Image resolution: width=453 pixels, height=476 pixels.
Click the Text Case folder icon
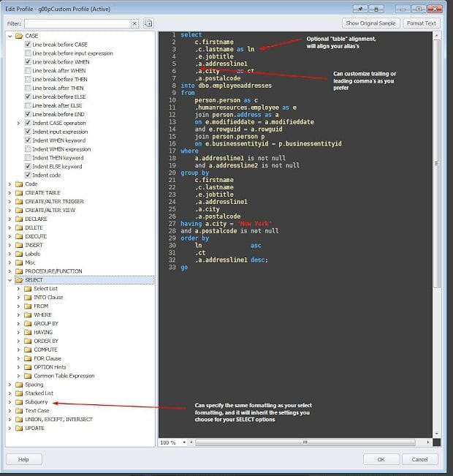pos(19,411)
